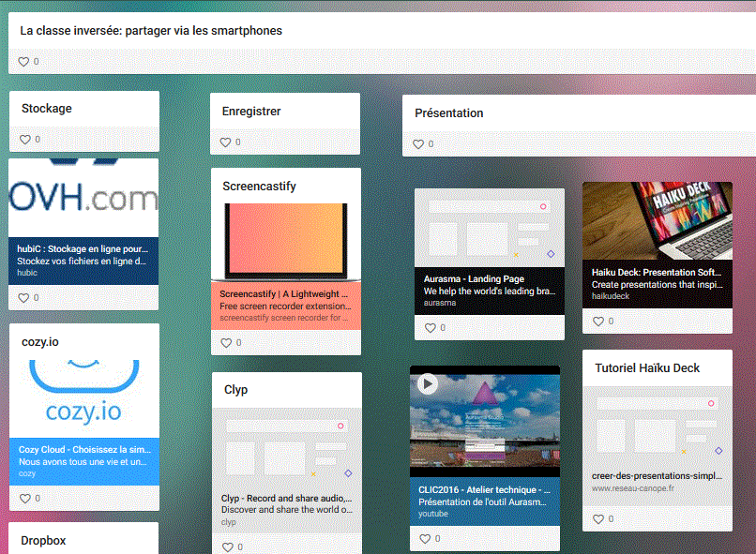The image size is (756, 554).
Task: Like the Screencastify post
Action: tap(226, 343)
